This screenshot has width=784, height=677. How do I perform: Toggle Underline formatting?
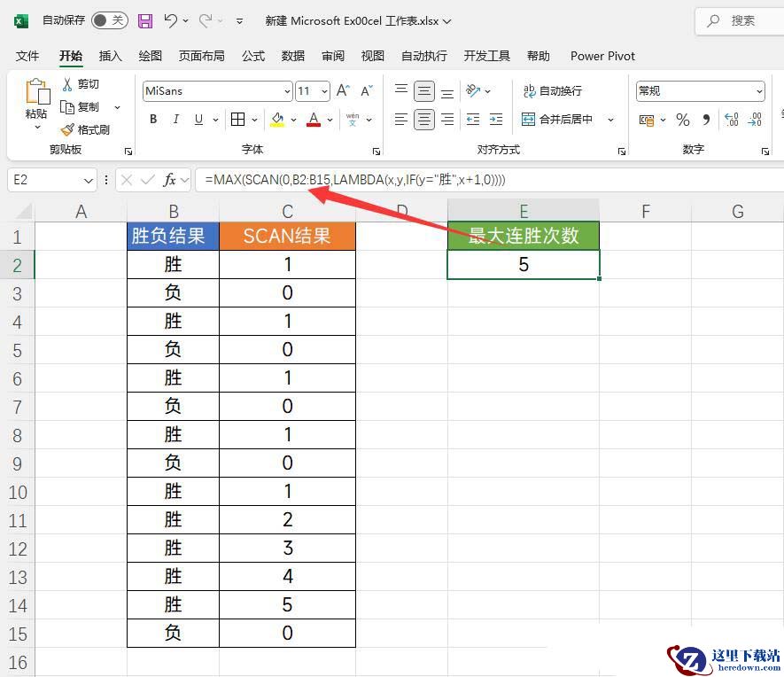198,119
